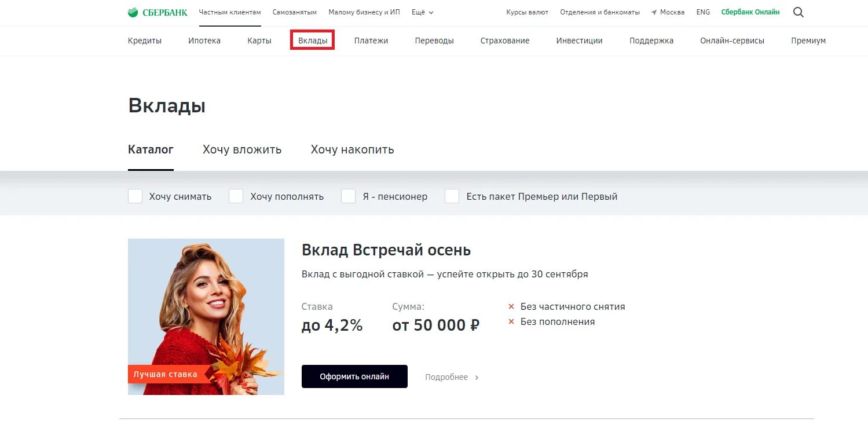
Task: Open Курсы валют link
Action: click(x=527, y=12)
